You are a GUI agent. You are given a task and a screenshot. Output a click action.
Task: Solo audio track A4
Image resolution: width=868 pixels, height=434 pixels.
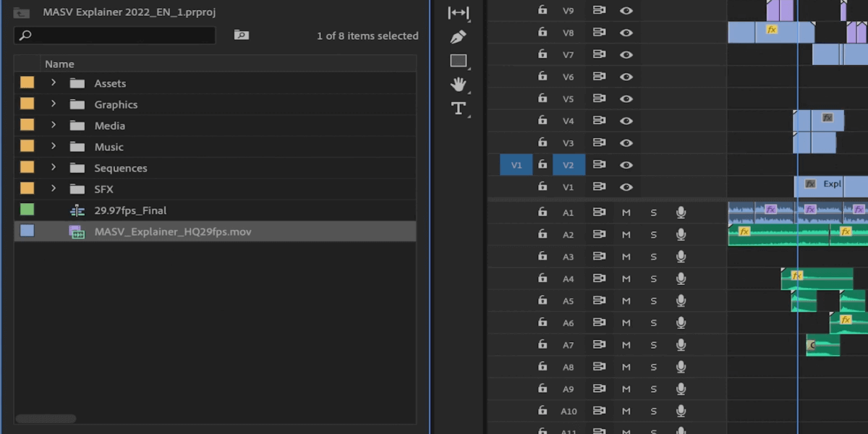click(x=653, y=278)
